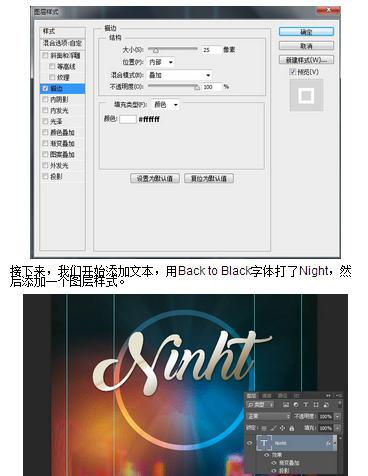Image resolution: width=368 pixels, height=476 pixels.
Task: Enable the 图案叠加 checkbox
Action: click(45, 154)
